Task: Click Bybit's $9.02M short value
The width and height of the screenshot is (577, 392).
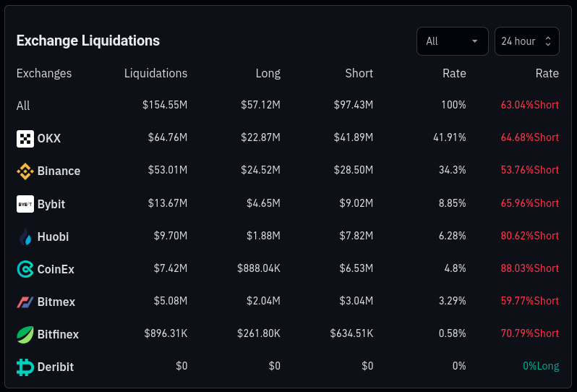Action: point(356,203)
